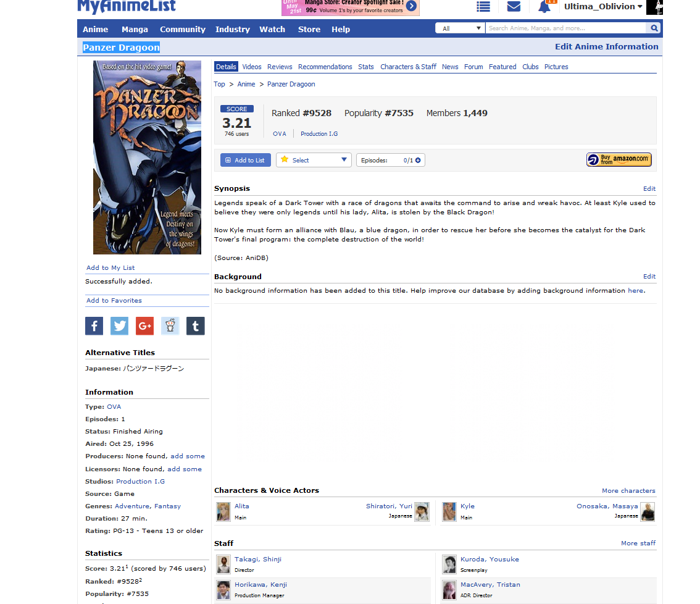This screenshot has height=604, width=700.
Task: Increment episodes watched plus icon
Action: 418,161
